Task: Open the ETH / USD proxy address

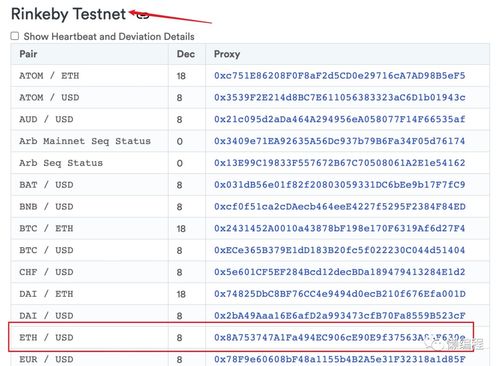Action: [x=339, y=338]
